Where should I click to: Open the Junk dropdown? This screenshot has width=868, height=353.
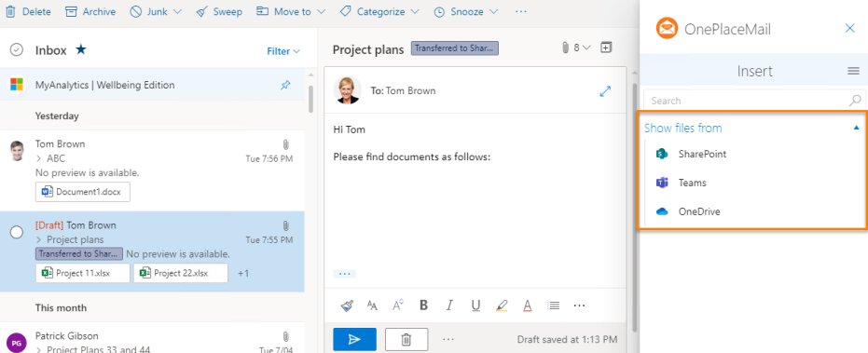156,11
